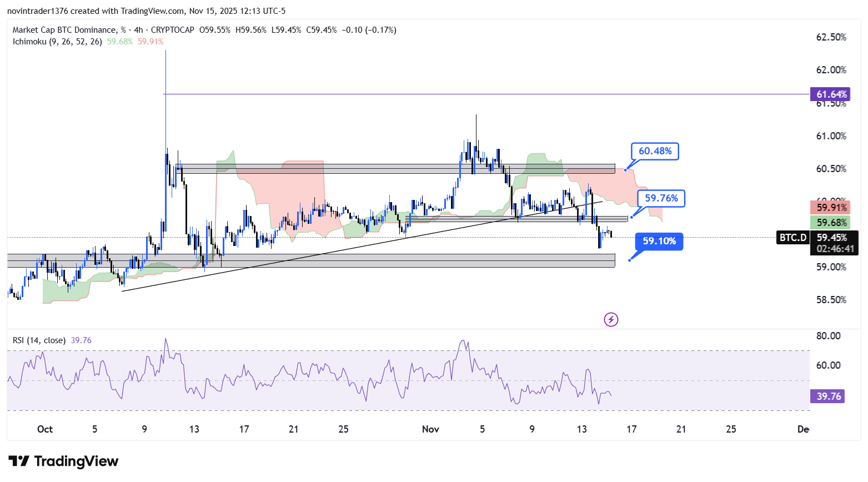Click the green 59.68% Ichimoku axis label
The width and height of the screenshot is (868, 482).
(x=831, y=223)
